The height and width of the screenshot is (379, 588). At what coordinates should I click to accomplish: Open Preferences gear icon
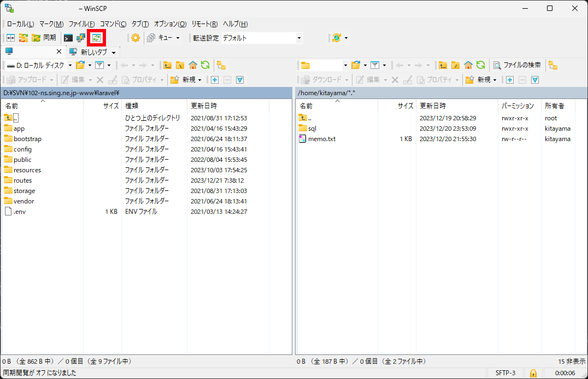pyautogui.click(x=136, y=38)
